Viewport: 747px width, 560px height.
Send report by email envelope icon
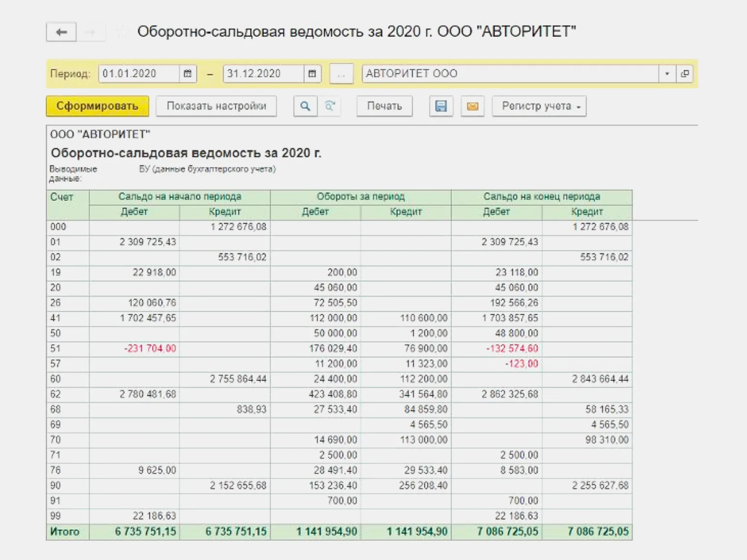472,106
